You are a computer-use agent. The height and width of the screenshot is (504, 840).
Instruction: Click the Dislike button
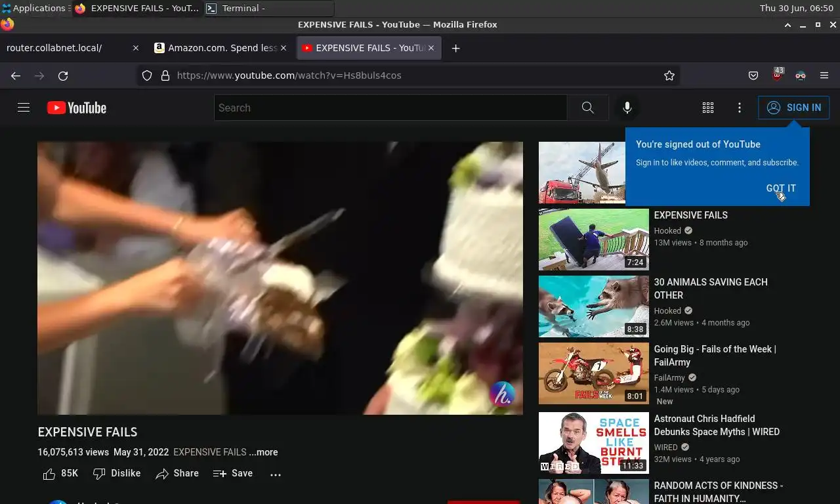point(117,473)
